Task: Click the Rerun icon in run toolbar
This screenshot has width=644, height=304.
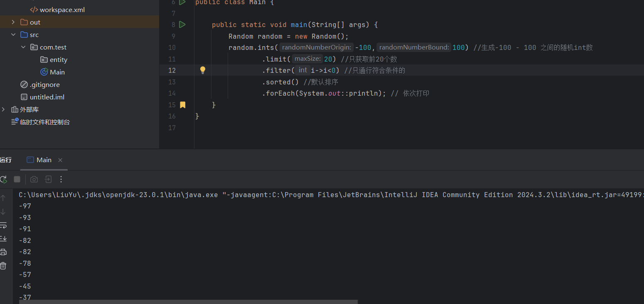Action: click(4, 179)
